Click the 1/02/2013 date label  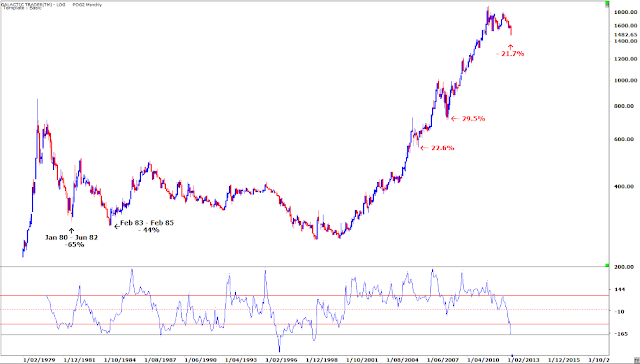(524, 360)
